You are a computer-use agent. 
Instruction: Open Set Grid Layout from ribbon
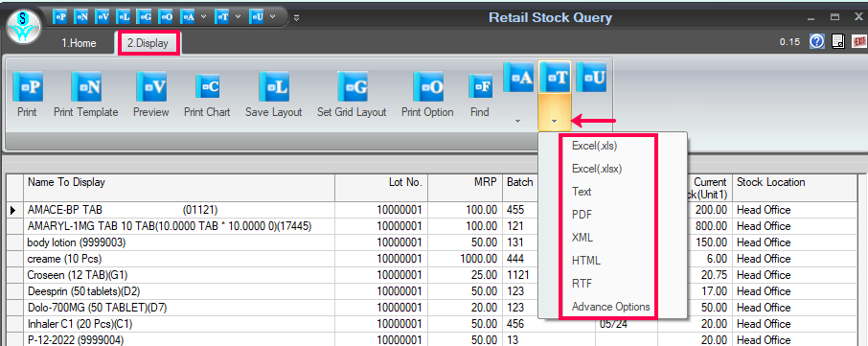(352, 87)
